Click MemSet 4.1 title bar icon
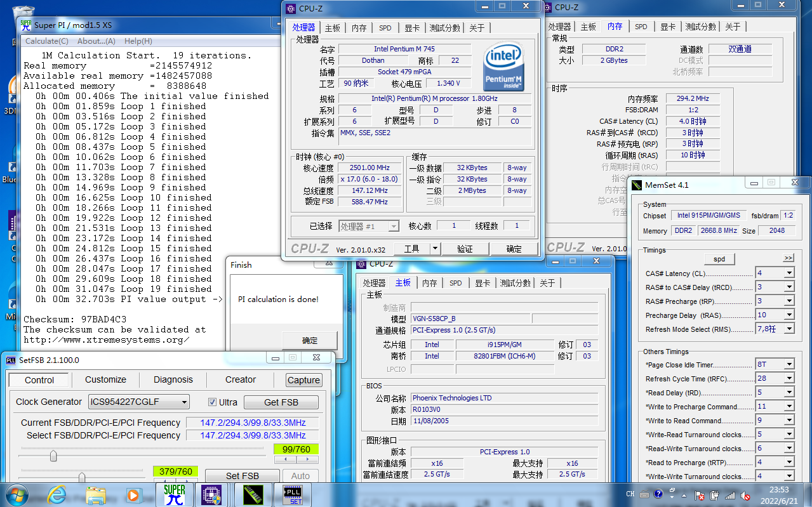 [636, 185]
